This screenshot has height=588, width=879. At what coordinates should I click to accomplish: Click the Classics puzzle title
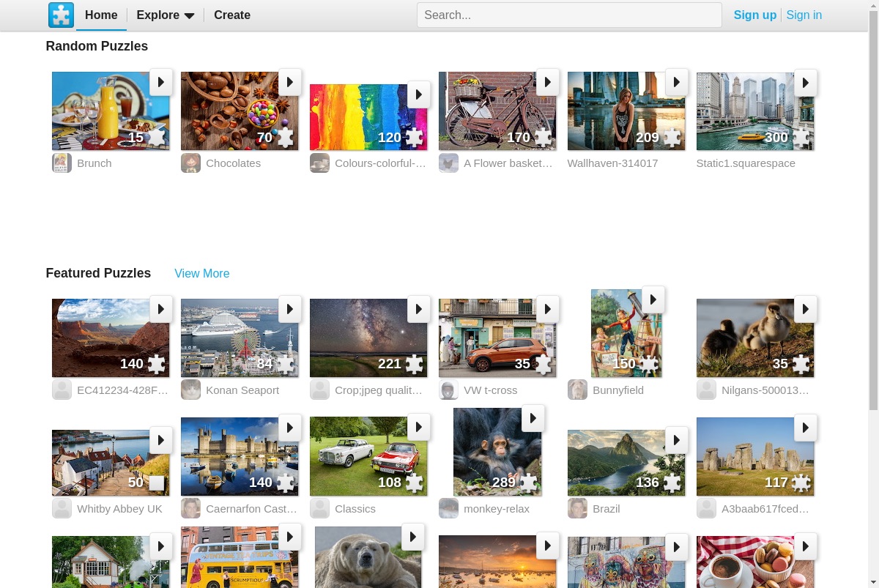pyautogui.click(x=355, y=508)
